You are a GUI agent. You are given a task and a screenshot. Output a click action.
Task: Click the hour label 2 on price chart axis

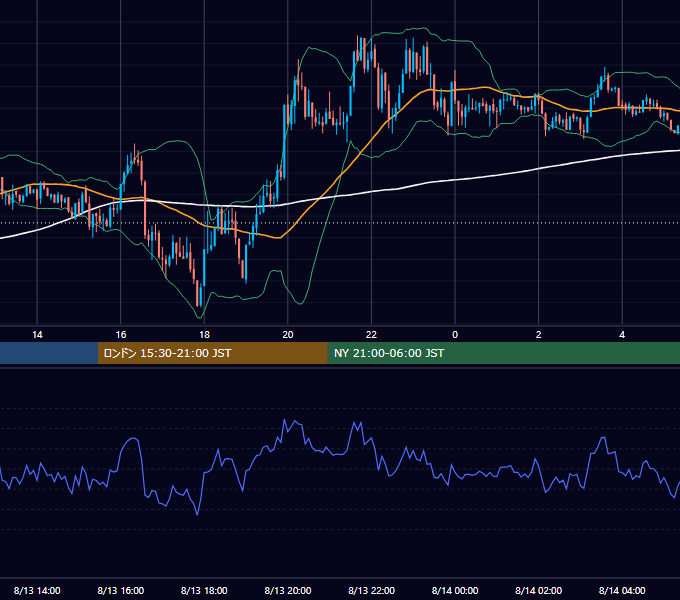click(538, 335)
